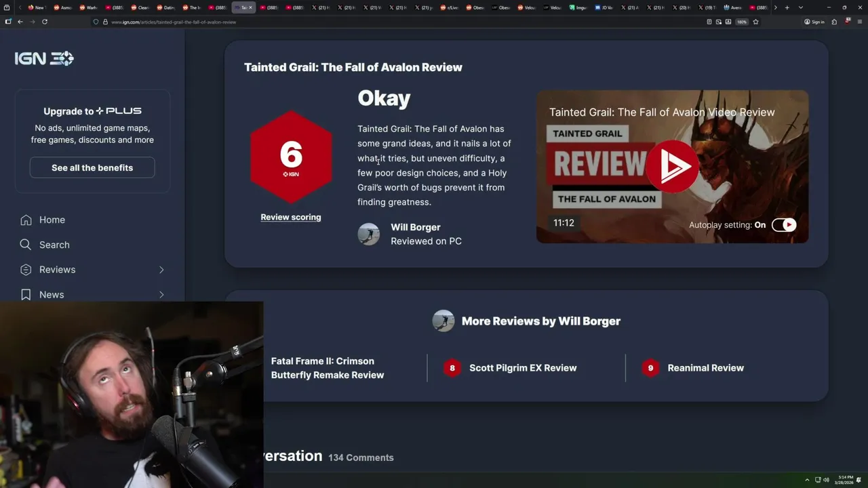Switch to the Dating Reddit tab
This screenshot has width=868, height=488.
coord(165,7)
